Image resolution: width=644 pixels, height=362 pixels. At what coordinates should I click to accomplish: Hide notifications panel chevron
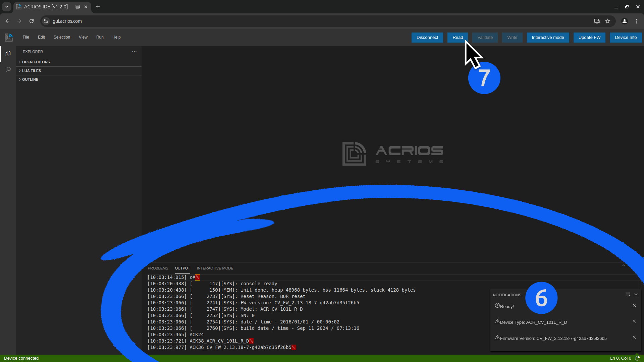click(636, 295)
